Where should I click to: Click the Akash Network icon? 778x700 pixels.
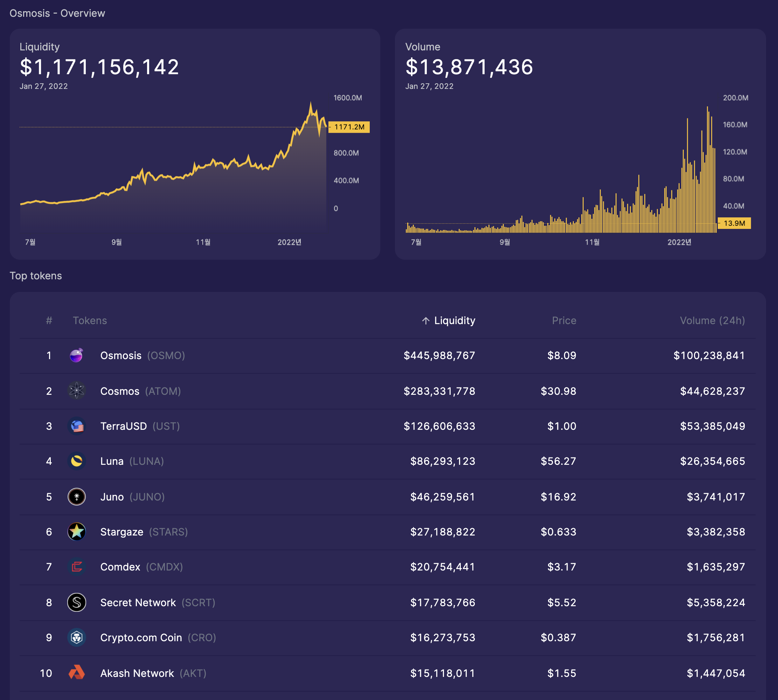click(x=77, y=673)
